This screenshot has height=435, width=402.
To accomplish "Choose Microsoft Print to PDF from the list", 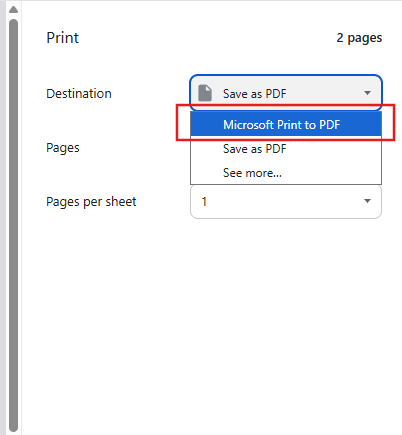I will point(282,125).
